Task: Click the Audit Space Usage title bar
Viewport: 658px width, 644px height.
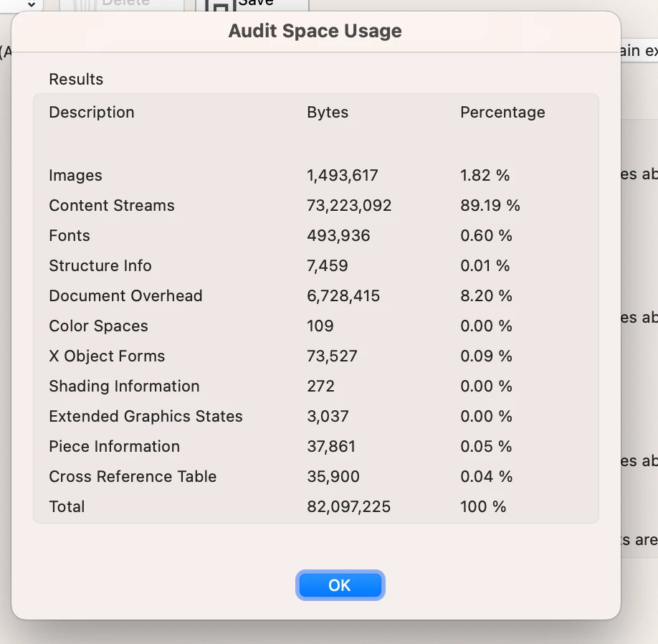Action: click(315, 32)
